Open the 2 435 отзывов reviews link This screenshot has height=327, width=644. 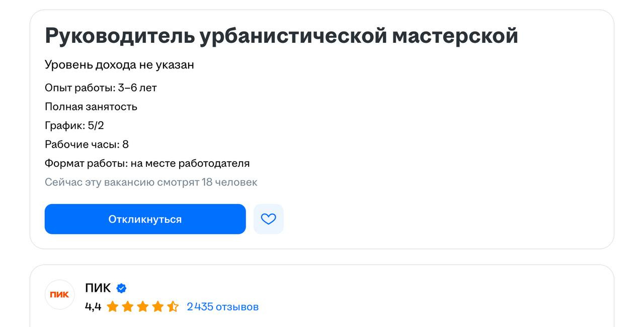[x=222, y=306]
